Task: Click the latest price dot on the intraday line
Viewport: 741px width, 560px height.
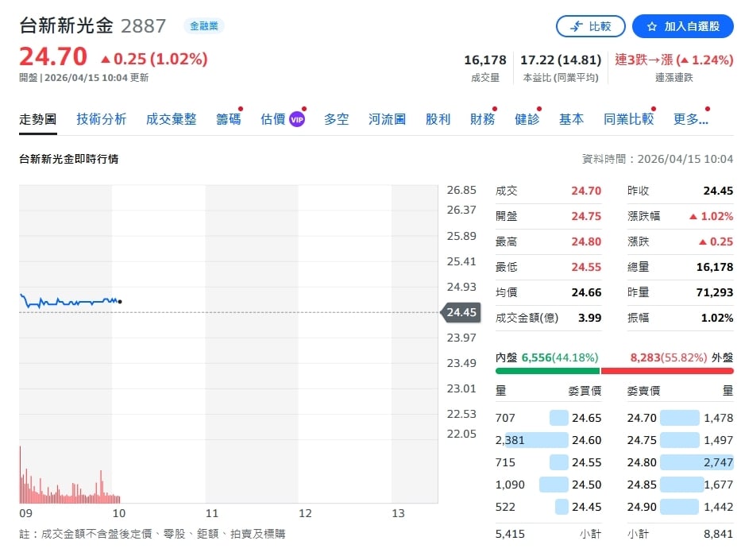Action: click(119, 301)
